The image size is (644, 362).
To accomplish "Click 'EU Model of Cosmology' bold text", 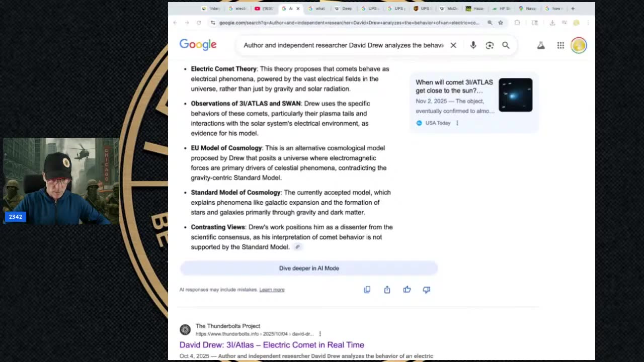I will click(x=226, y=148).
